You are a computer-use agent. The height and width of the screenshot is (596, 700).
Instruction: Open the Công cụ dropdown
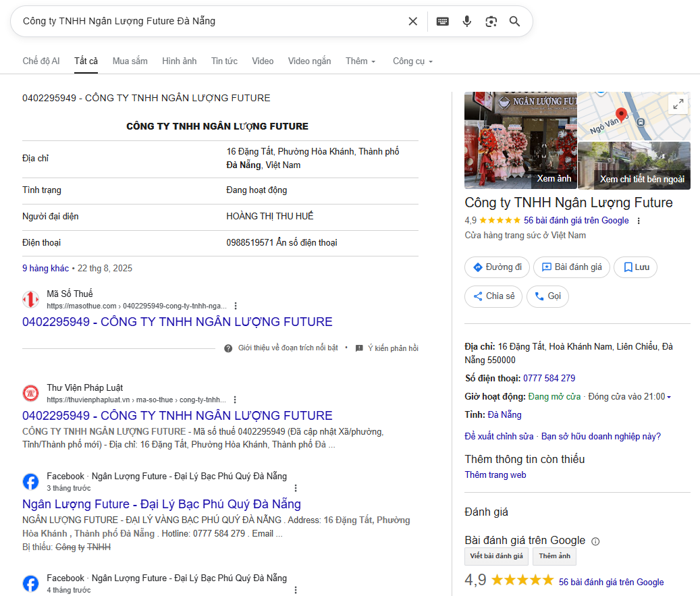click(x=412, y=61)
